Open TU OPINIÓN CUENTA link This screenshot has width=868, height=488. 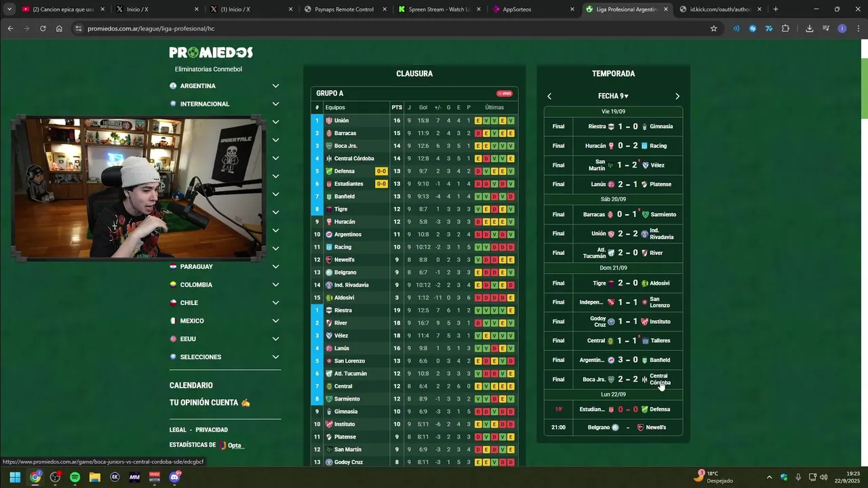[x=210, y=403]
